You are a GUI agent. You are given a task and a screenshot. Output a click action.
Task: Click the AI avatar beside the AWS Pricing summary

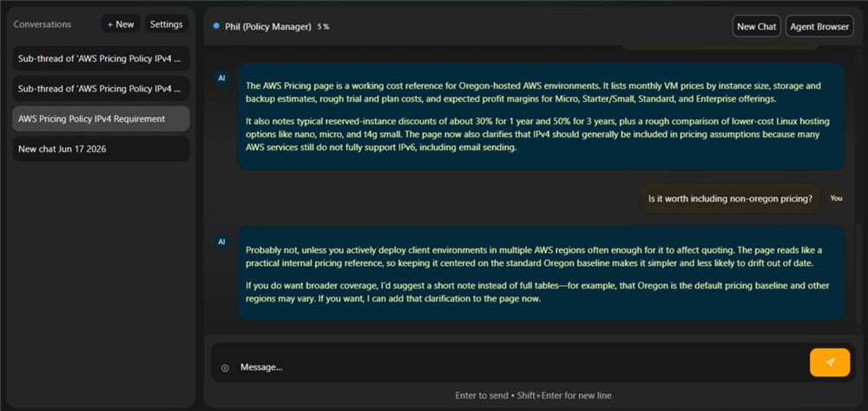[x=221, y=78]
